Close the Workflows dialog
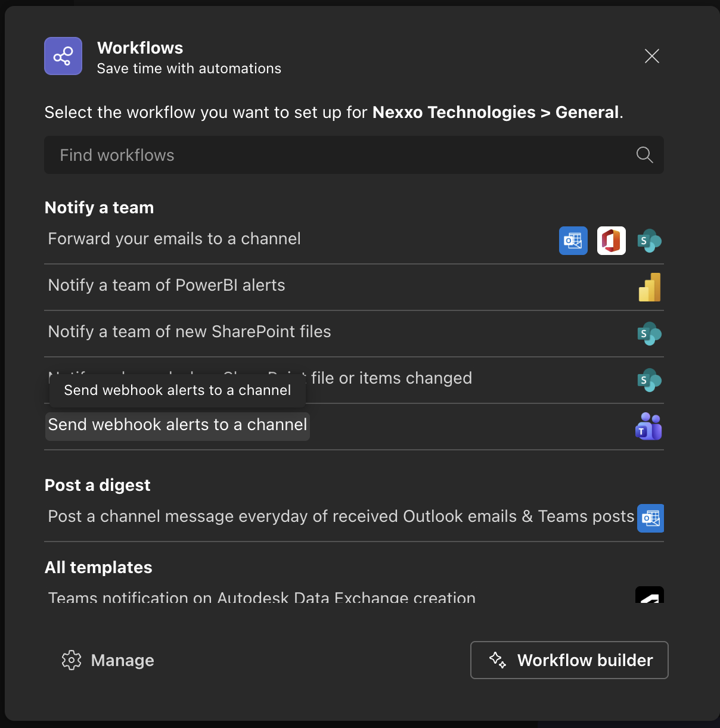The height and width of the screenshot is (728, 720). (x=651, y=56)
